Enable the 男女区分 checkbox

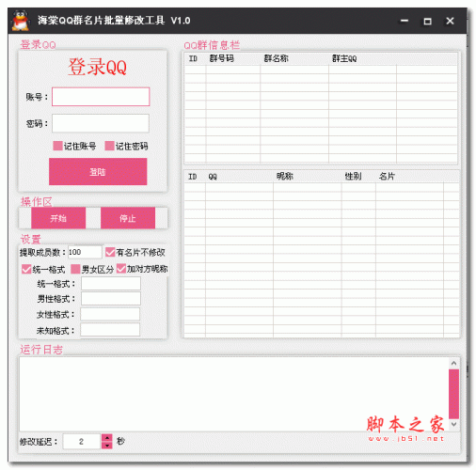[x=75, y=269]
